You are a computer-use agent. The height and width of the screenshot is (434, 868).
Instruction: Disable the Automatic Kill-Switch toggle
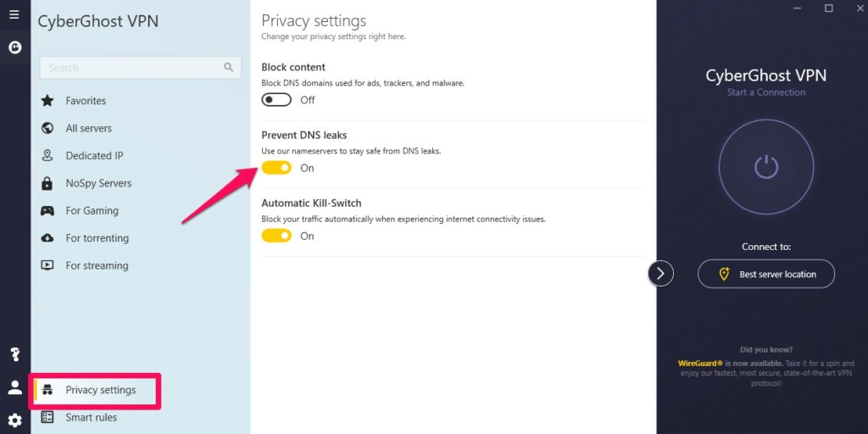[276, 236]
